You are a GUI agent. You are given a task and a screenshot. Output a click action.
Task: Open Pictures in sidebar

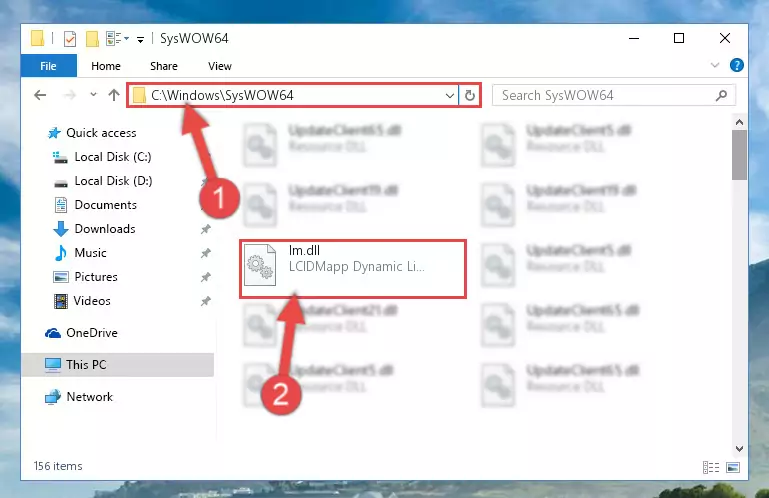point(96,277)
